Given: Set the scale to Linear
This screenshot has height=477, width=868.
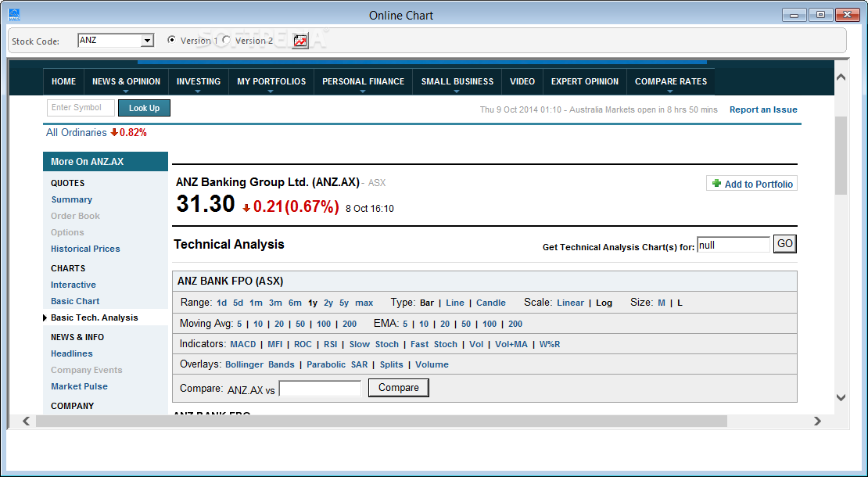Looking at the screenshot, I should pos(570,303).
